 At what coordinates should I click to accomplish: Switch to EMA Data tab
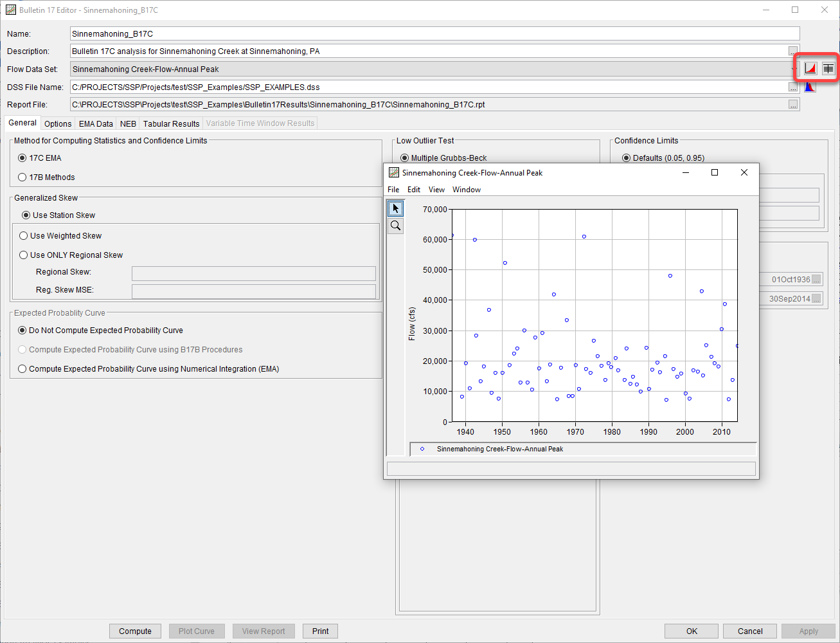pos(96,123)
